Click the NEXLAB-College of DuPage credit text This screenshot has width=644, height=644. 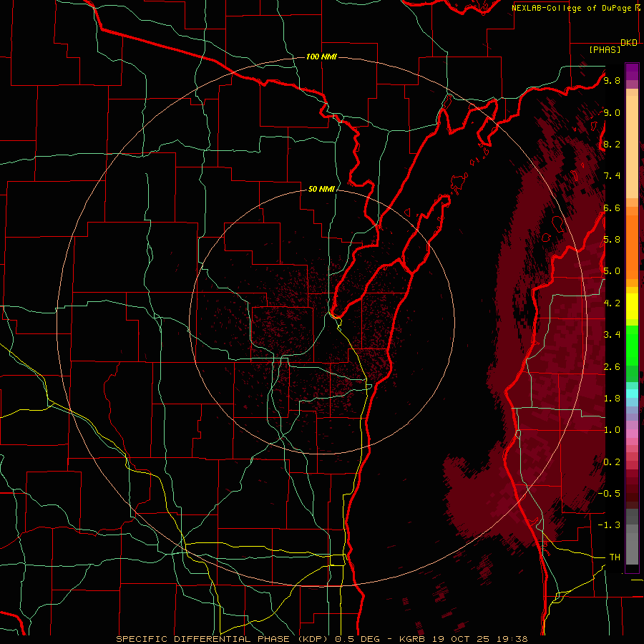click(x=573, y=8)
